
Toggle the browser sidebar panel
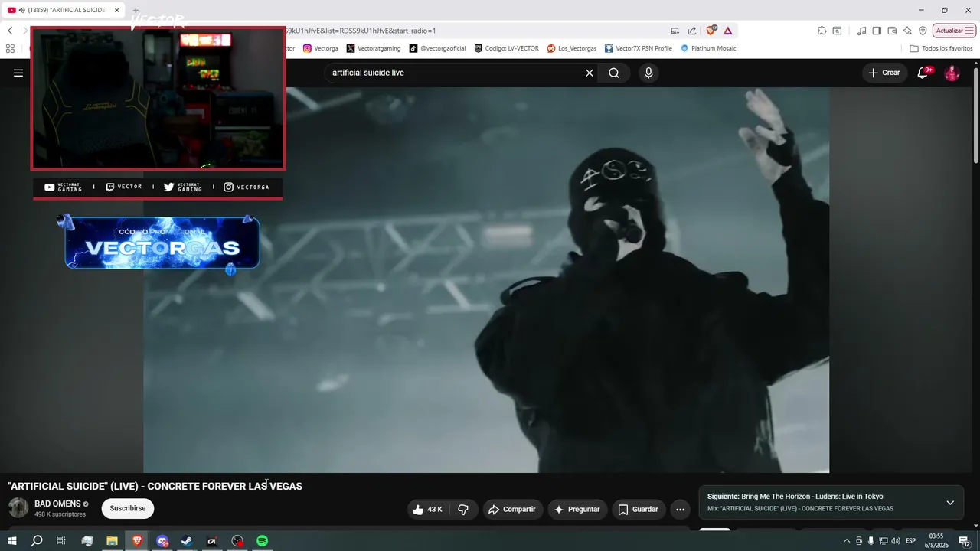coord(877,31)
